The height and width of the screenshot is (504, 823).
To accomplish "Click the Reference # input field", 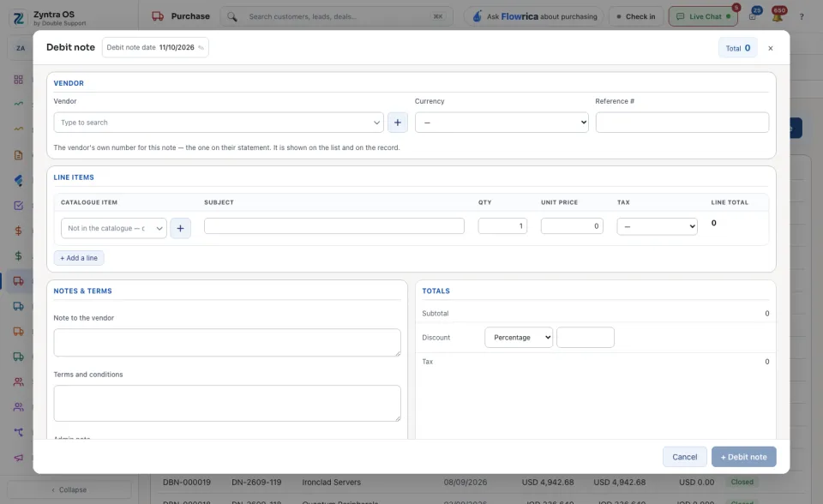I will coord(682,123).
